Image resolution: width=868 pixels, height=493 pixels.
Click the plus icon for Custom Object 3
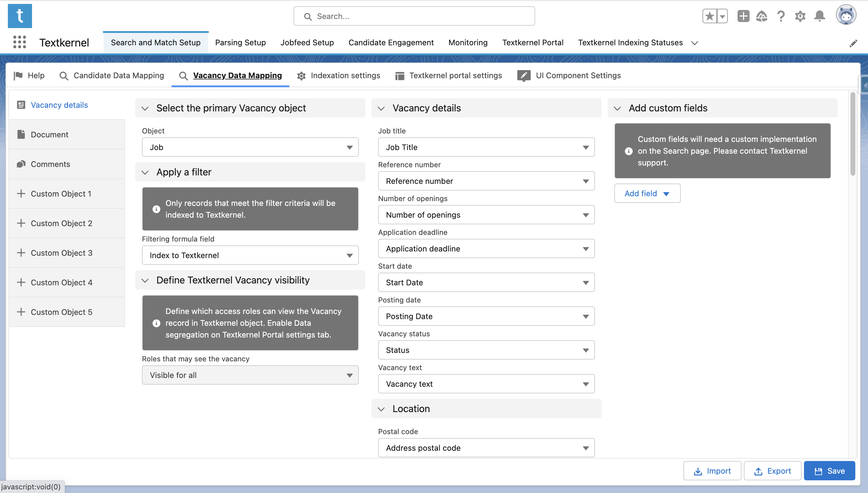pos(21,253)
